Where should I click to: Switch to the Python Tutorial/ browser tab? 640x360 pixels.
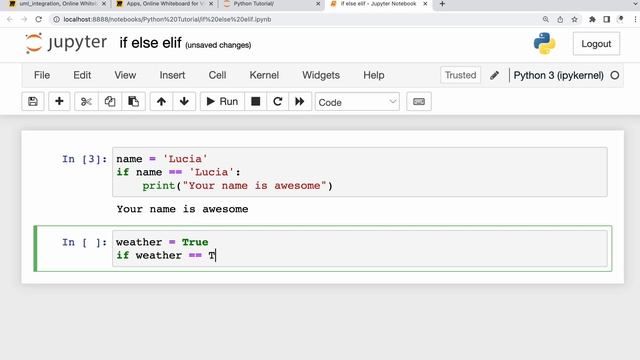269,4
